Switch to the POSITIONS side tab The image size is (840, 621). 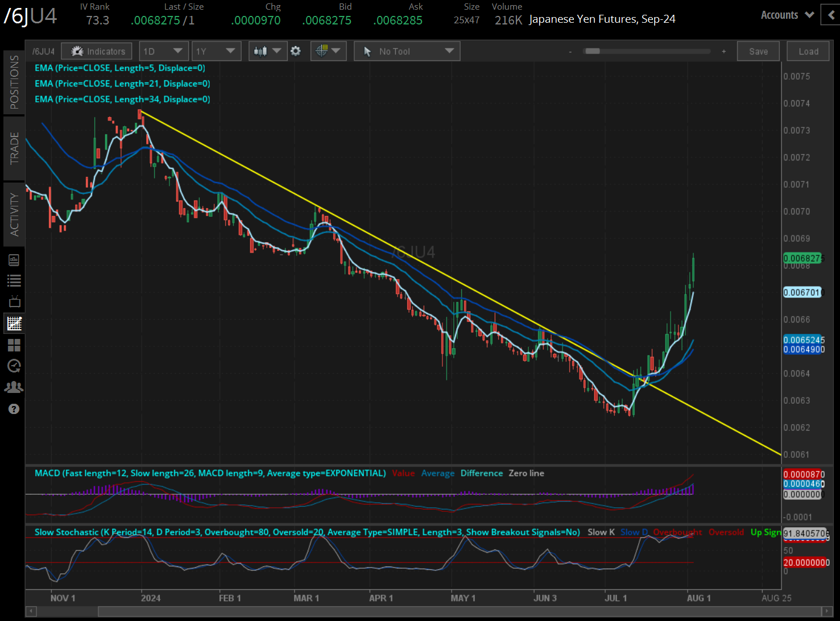14,82
